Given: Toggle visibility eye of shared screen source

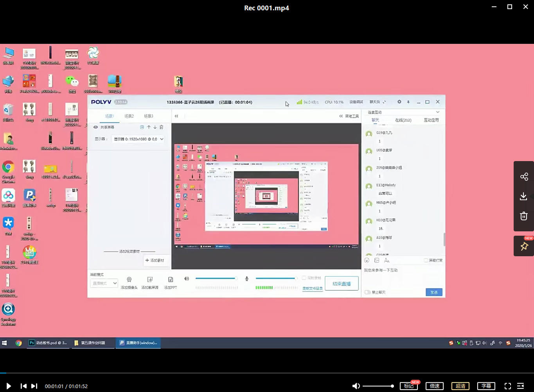Looking at the screenshot, I should click(x=95, y=127).
